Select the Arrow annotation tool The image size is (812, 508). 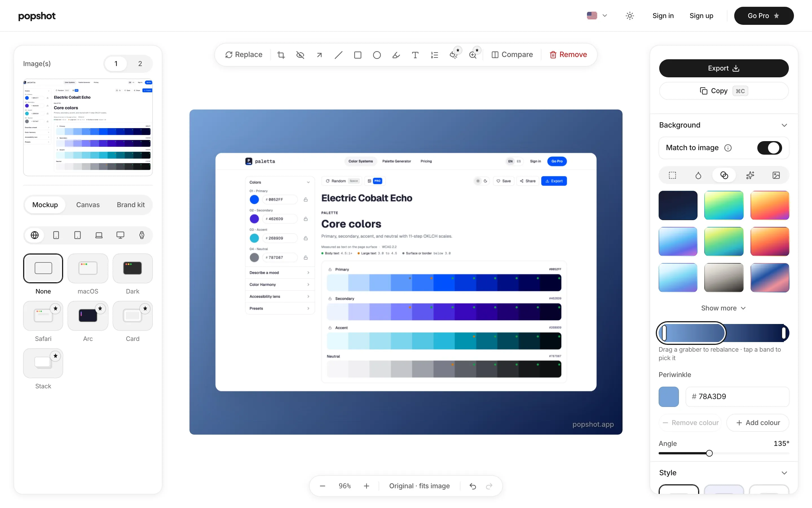(319, 55)
